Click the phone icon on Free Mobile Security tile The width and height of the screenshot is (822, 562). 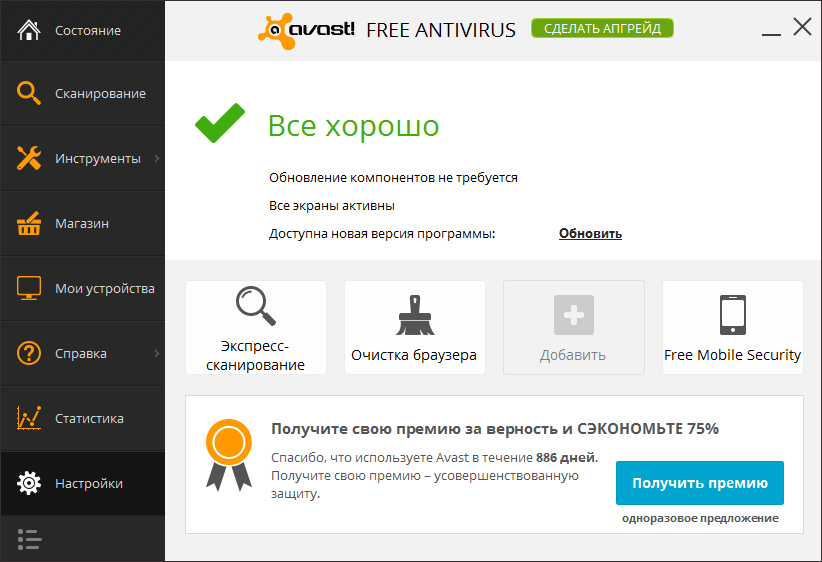[x=733, y=315]
